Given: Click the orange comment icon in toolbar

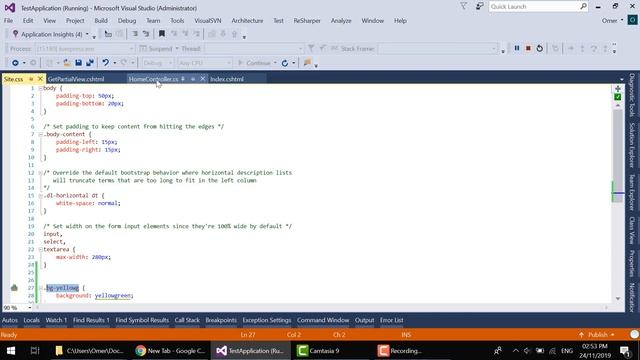Looking at the screenshot, I should 307,62.
